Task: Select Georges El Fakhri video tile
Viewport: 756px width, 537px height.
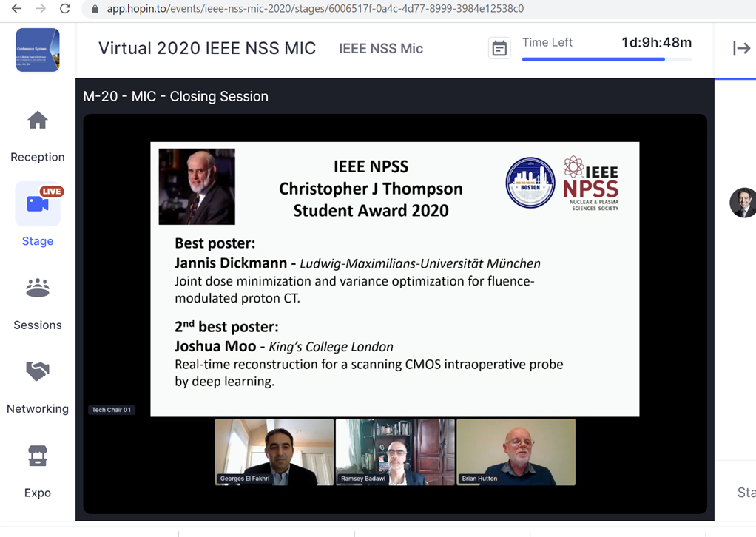Action: coord(274,452)
